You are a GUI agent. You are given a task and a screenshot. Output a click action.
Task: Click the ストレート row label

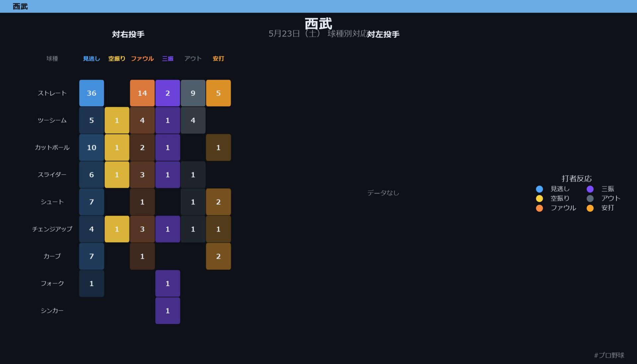coord(52,93)
